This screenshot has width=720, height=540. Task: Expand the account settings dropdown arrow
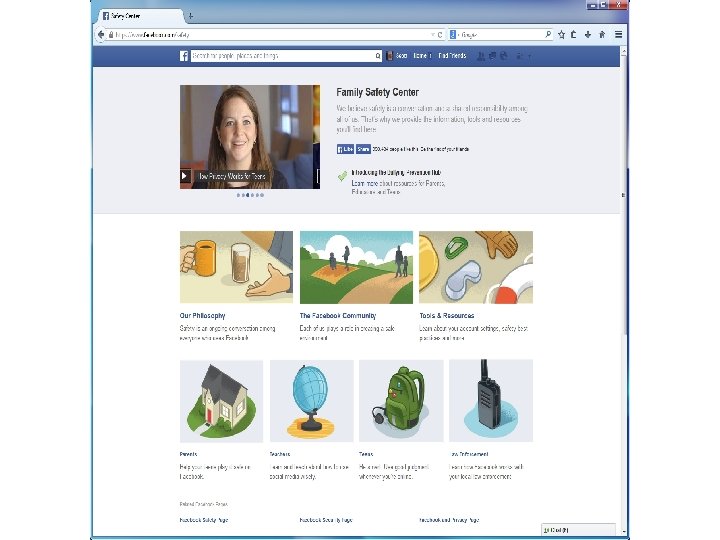pyautogui.click(x=529, y=56)
